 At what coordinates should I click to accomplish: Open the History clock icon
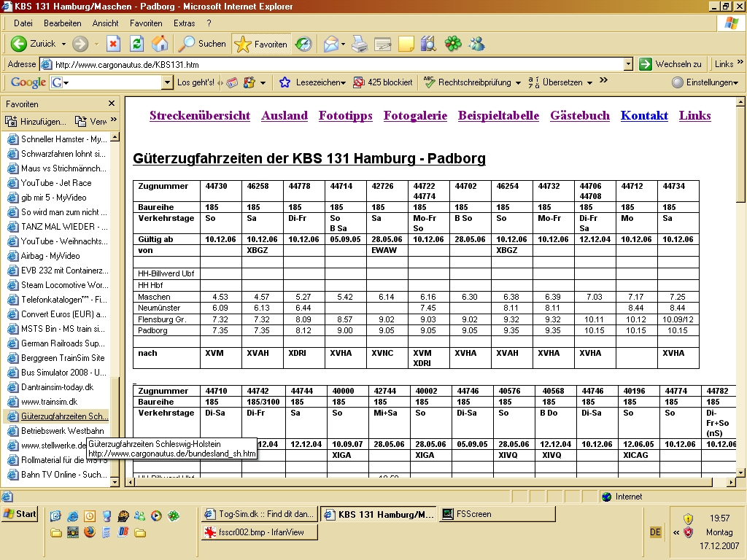click(303, 44)
